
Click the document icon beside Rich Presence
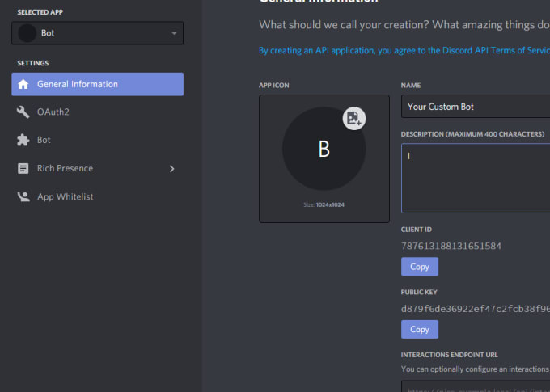click(x=23, y=168)
